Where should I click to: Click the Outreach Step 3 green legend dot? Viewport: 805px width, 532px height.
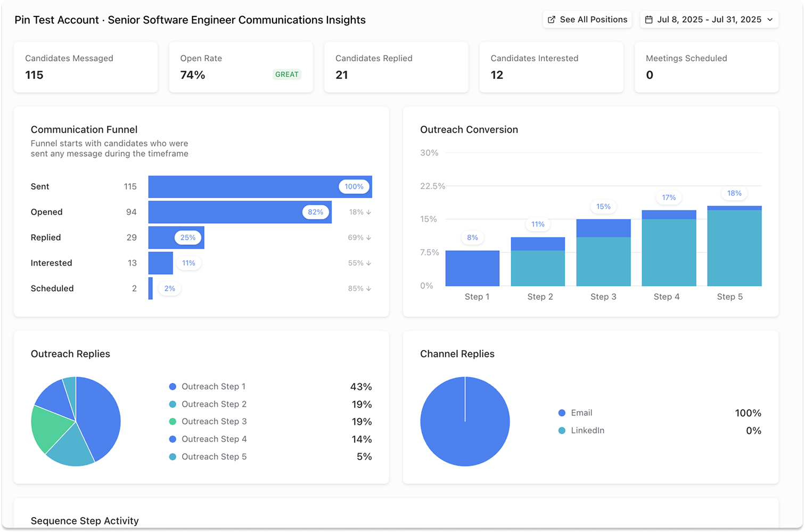(x=172, y=422)
